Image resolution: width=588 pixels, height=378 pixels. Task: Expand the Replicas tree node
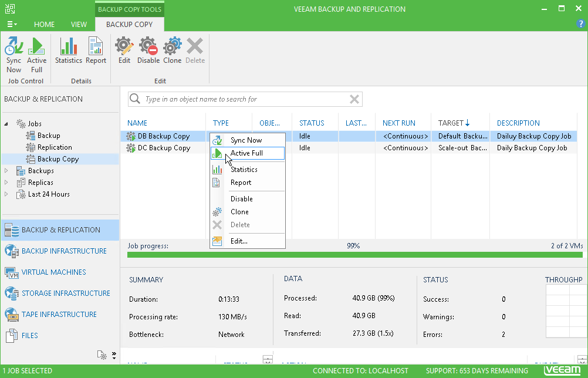click(x=6, y=182)
